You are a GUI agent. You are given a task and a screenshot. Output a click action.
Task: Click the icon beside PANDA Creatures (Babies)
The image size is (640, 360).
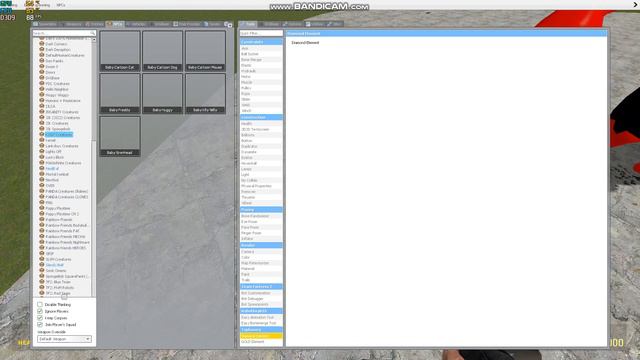click(x=42, y=191)
